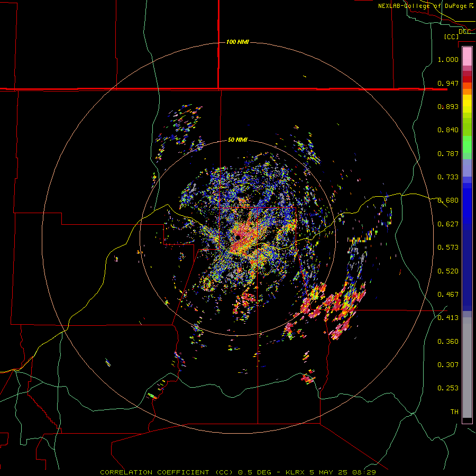Click the 0.627 legend value
This screenshot has height=476, width=476.
pos(448,224)
